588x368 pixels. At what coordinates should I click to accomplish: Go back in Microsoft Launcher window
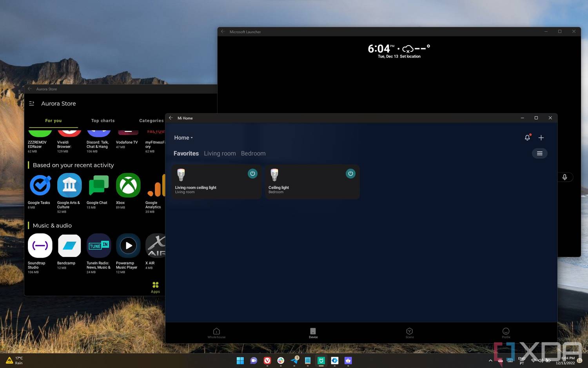[x=223, y=32]
